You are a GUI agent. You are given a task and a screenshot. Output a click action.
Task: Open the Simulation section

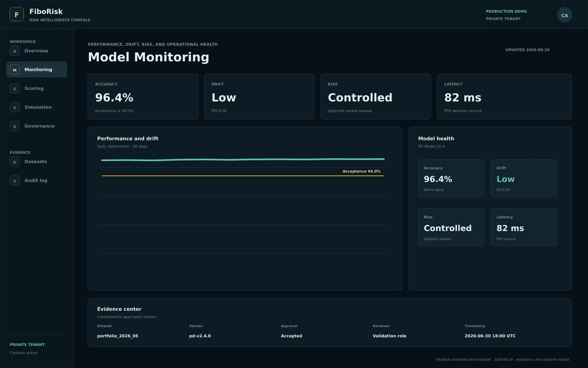[38, 108]
